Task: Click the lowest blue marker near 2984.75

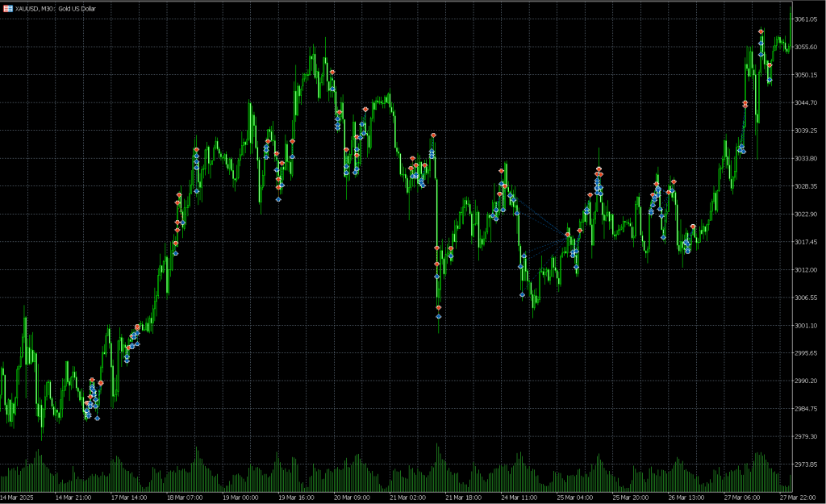Action: coord(98,419)
